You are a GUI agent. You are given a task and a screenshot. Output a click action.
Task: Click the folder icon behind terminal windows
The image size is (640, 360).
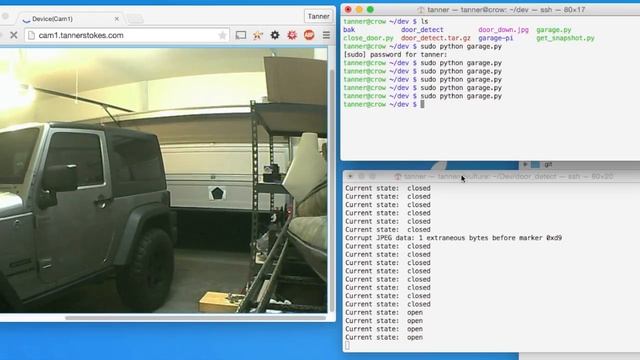coord(535,164)
